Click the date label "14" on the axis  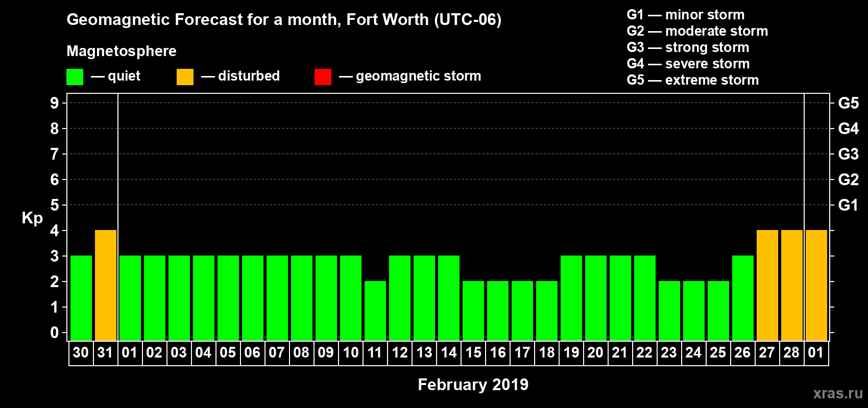pos(449,353)
